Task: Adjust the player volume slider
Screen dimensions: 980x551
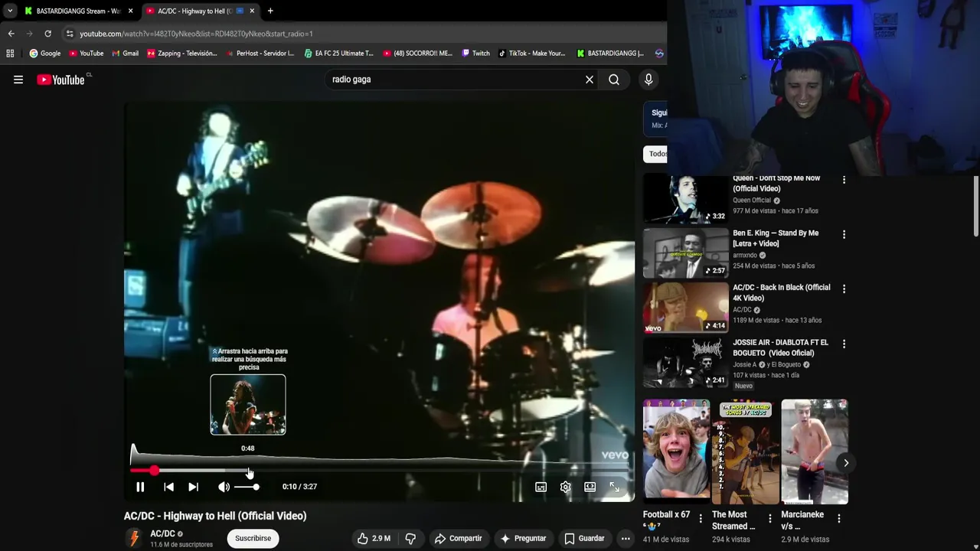Action: tap(247, 487)
